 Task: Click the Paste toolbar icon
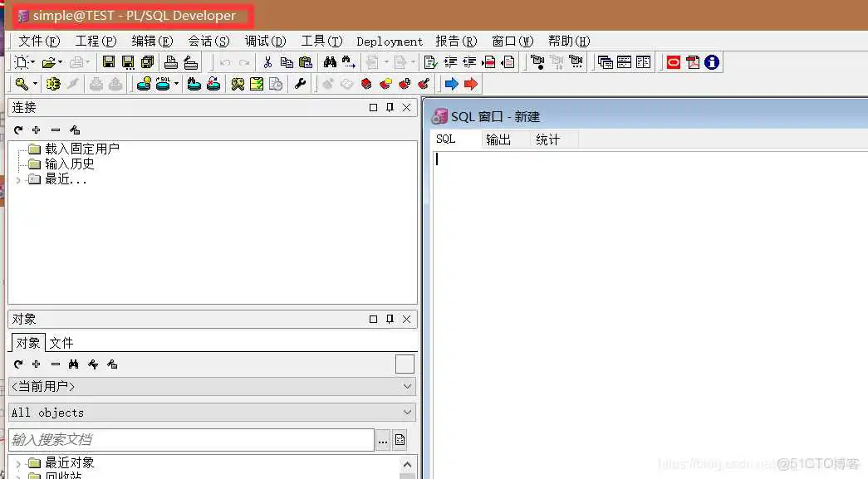[304, 61]
